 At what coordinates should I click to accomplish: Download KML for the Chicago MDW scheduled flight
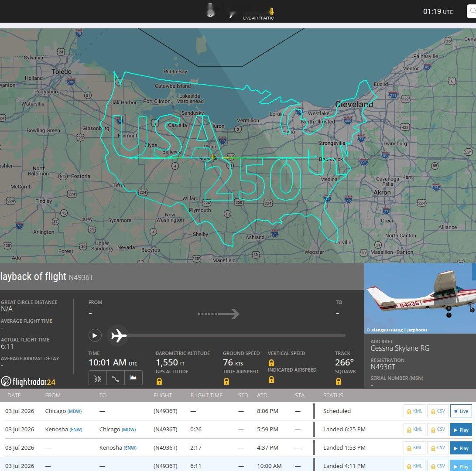point(414,411)
